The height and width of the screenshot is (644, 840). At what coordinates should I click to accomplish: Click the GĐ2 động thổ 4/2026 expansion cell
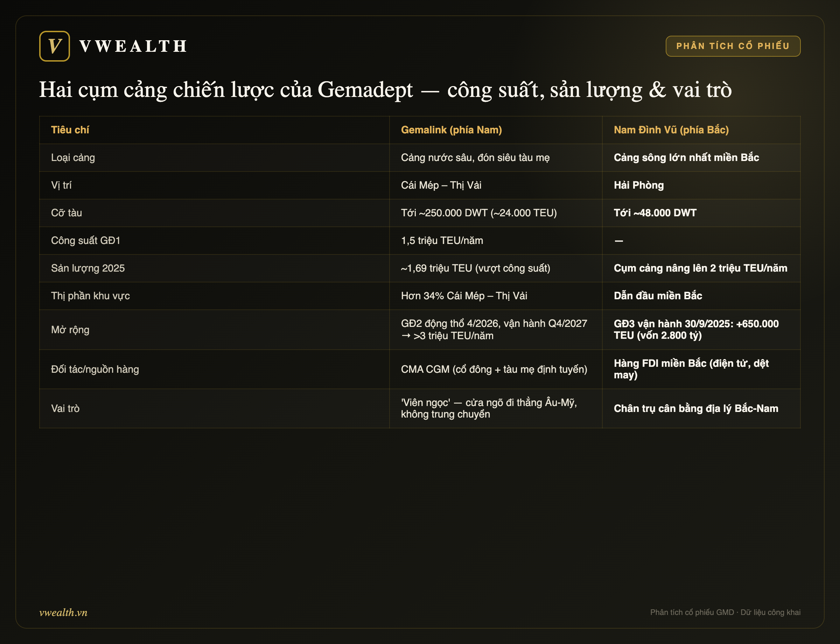click(494, 330)
